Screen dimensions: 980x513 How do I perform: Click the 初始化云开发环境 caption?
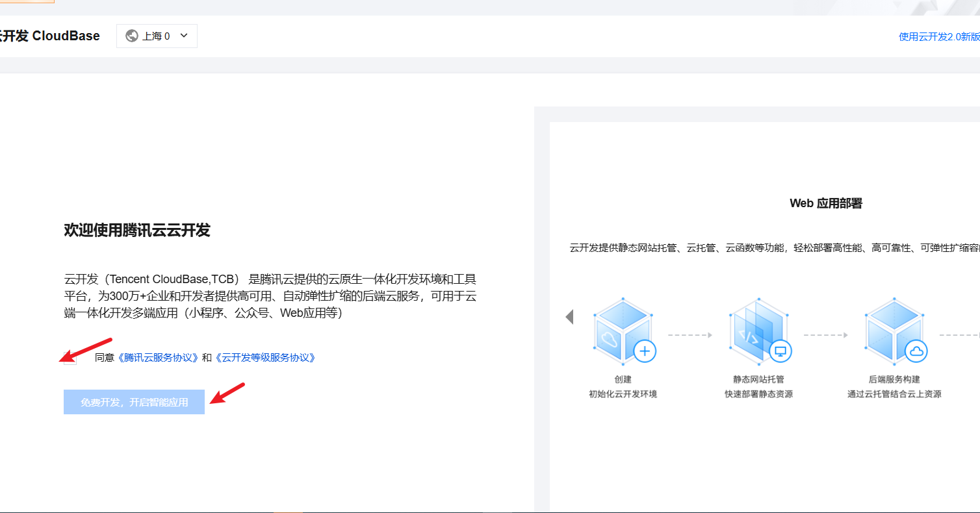coord(623,394)
